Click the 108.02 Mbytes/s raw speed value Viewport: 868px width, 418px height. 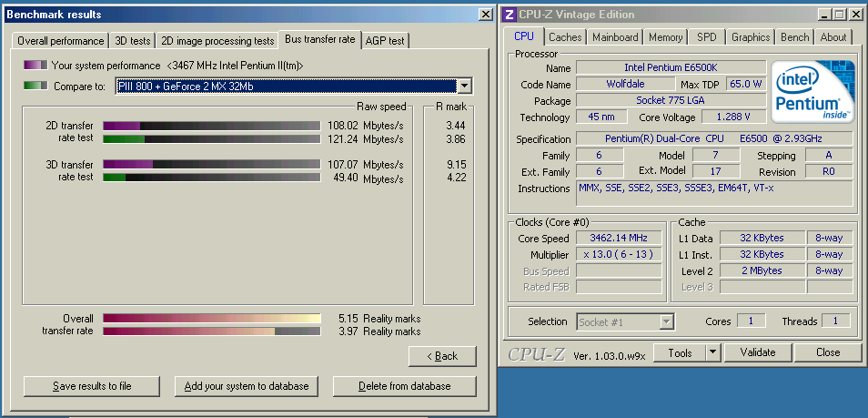(366, 126)
